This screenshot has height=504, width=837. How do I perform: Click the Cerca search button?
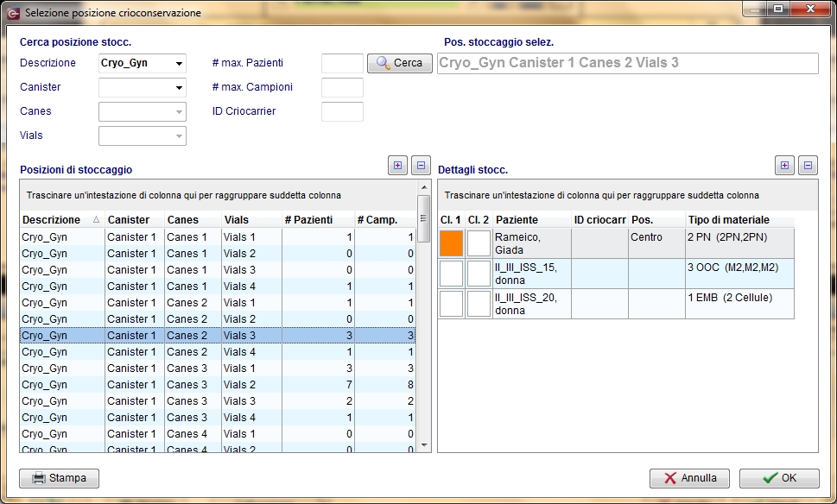pyautogui.click(x=399, y=63)
